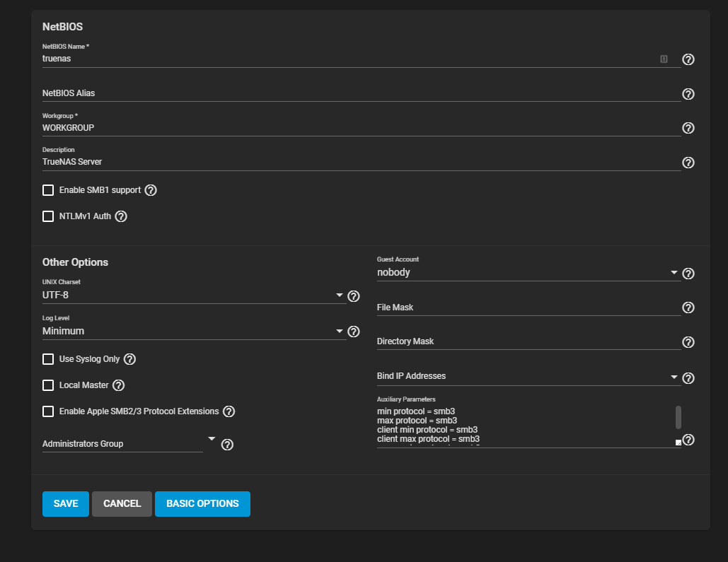Check Use Syslog Only
728x562 pixels.
tap(48, 359)
